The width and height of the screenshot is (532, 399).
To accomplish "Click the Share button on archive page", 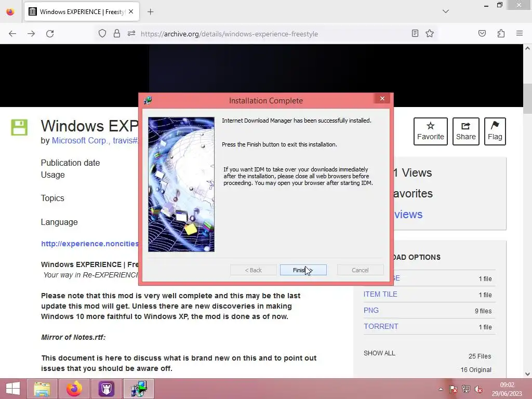I will pyautogui.click(x=466, y=131).
